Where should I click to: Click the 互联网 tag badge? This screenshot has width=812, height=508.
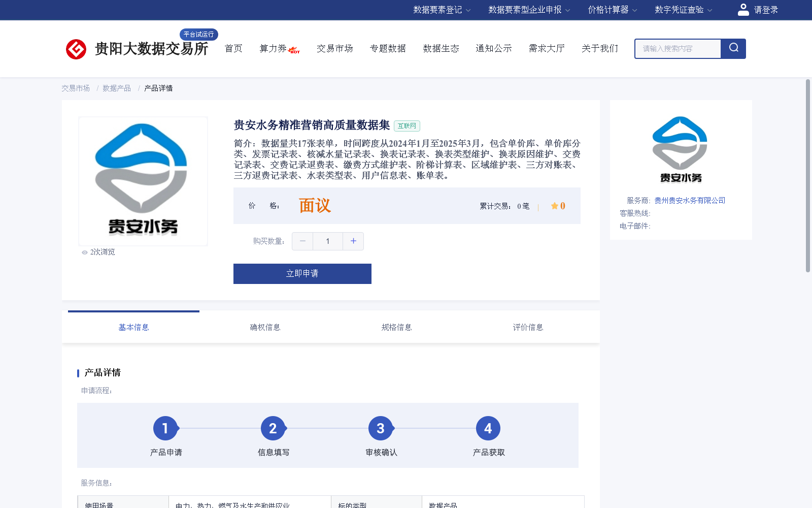pyautogui.click(x=407, y=126)
